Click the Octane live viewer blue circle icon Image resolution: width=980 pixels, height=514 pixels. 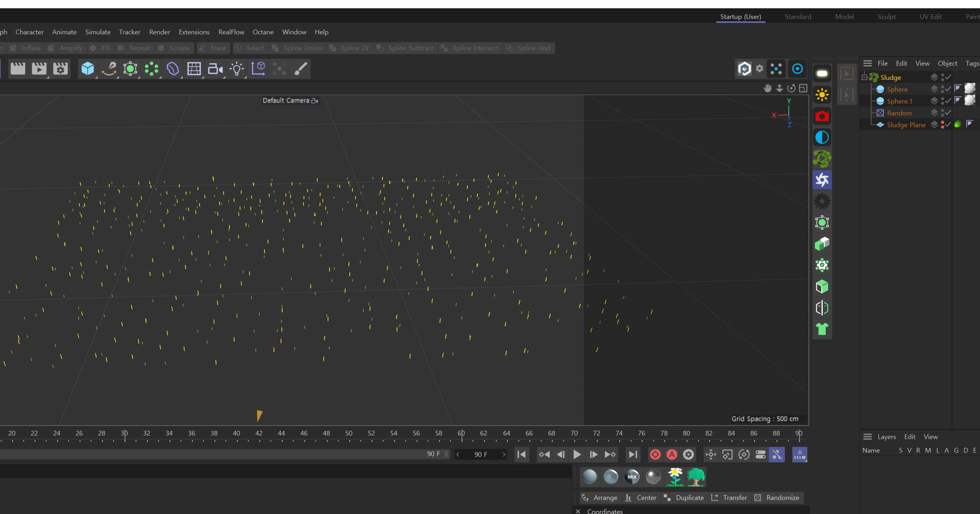[797, 69]
